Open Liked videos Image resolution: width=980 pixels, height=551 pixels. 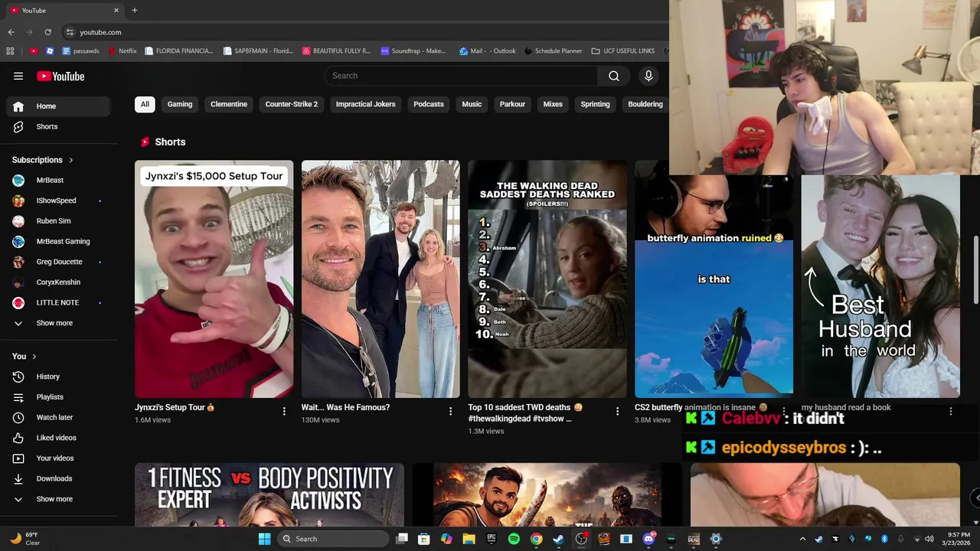(x=58, y=438)
